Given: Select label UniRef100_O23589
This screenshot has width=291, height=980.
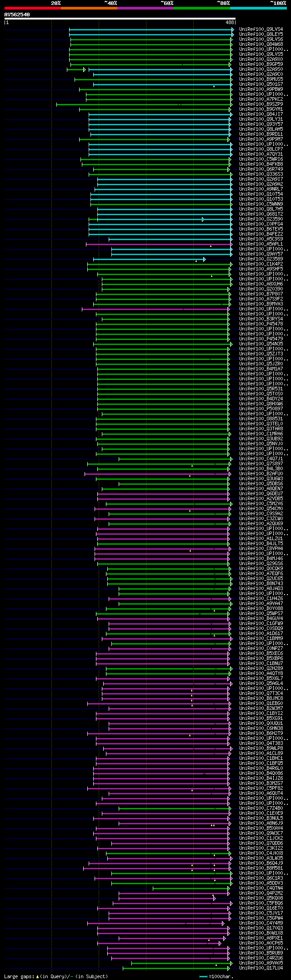Looking at the screenshot, I should pos(261,259).
